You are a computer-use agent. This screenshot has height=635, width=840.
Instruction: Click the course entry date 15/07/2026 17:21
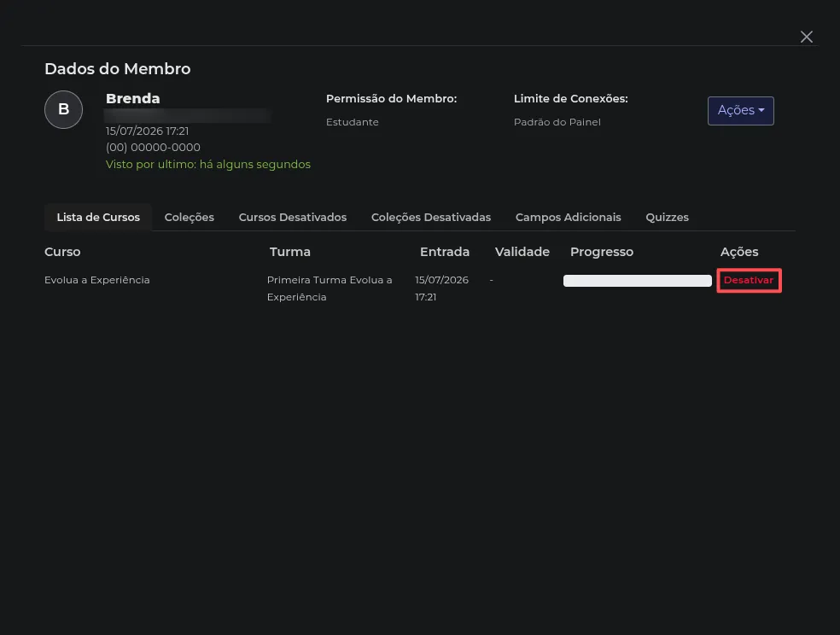(441, 288)
